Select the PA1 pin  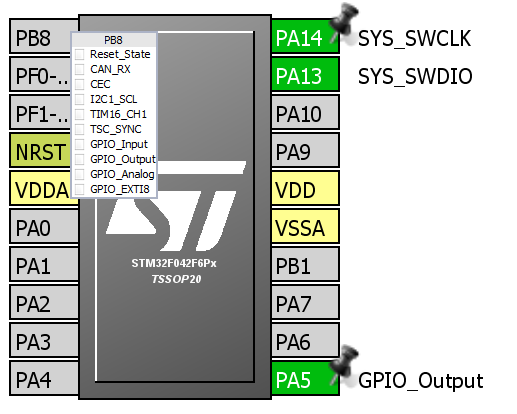pos(44,264)
